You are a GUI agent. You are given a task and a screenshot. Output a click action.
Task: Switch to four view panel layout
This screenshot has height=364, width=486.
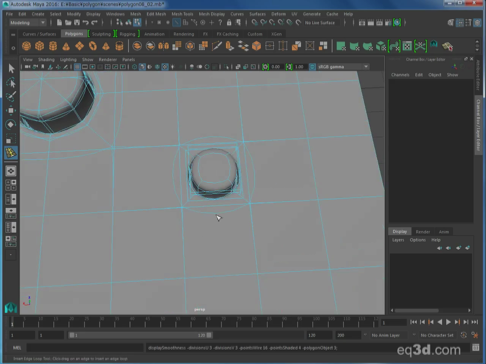11,185
